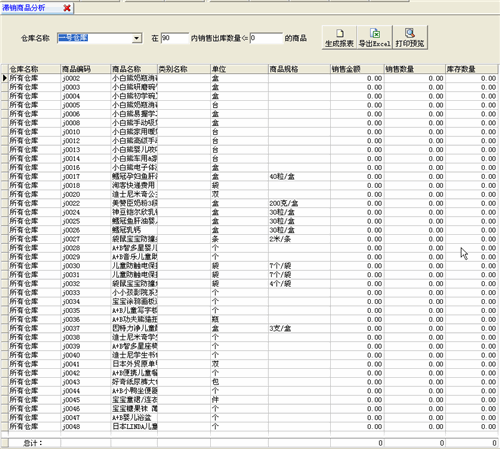
Task: Click the days input field showing 90
Action: point(175,38)
